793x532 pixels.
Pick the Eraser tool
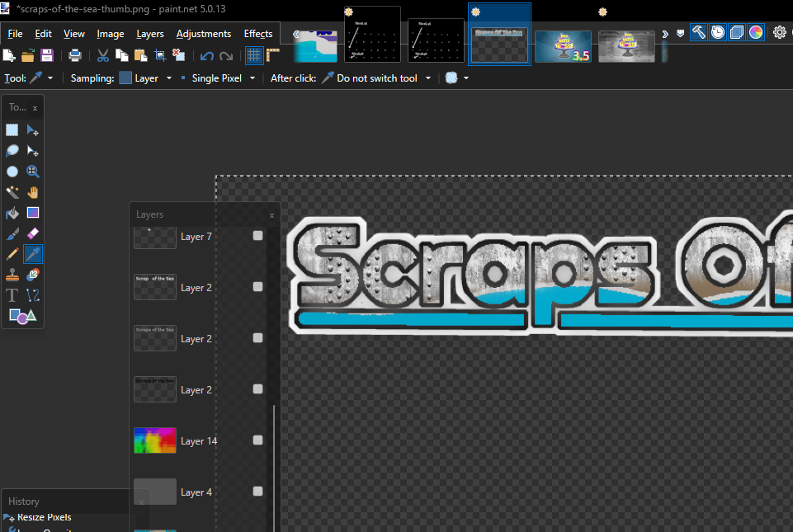point(33,233)
